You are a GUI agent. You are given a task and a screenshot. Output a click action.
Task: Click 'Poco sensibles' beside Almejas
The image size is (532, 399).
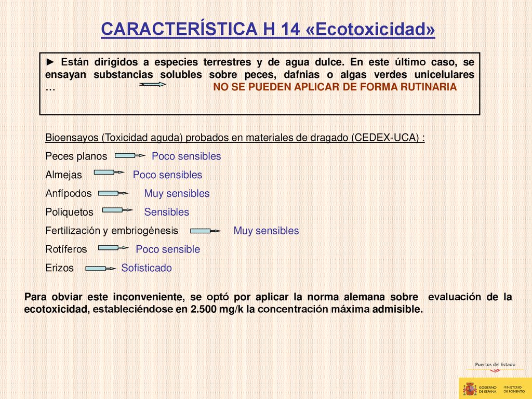(x=167, y=175)
